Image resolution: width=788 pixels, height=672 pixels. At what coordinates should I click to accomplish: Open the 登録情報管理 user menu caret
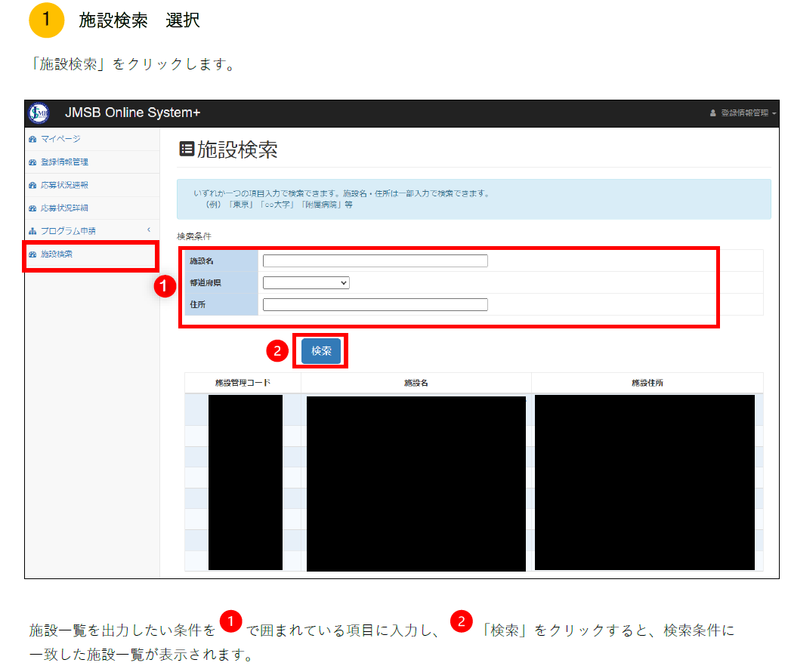point(774,114)
